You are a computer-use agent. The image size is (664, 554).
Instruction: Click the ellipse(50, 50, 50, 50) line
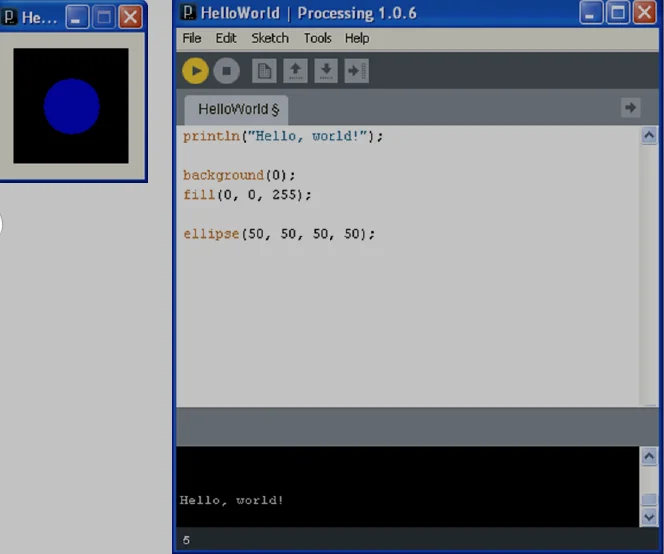point(279,234)
